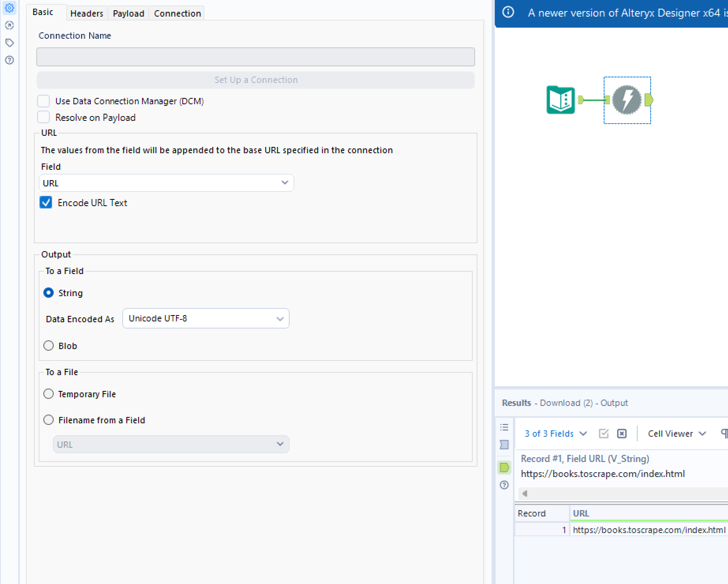Click the deselect all fields X icon

[x=622, y=434]
